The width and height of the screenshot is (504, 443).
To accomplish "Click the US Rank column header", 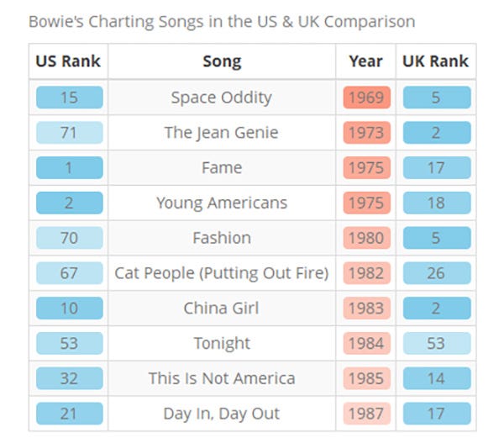I will click(x=69, y=61).
